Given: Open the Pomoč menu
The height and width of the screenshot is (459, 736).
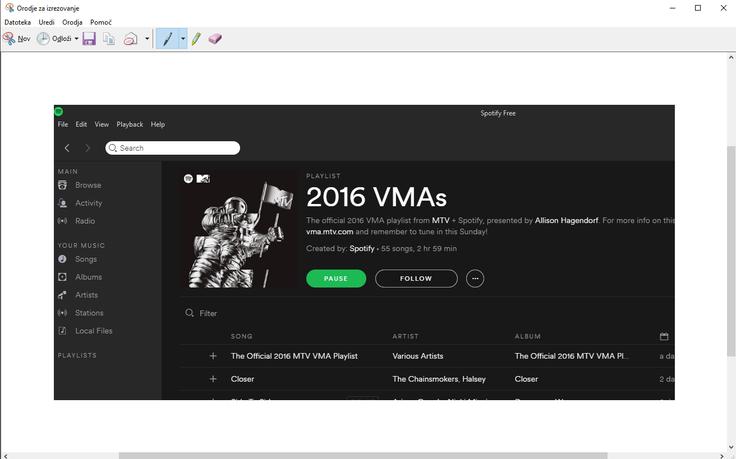Looking at the screenshot, I should pyautogui.click(x=101, y=22).
